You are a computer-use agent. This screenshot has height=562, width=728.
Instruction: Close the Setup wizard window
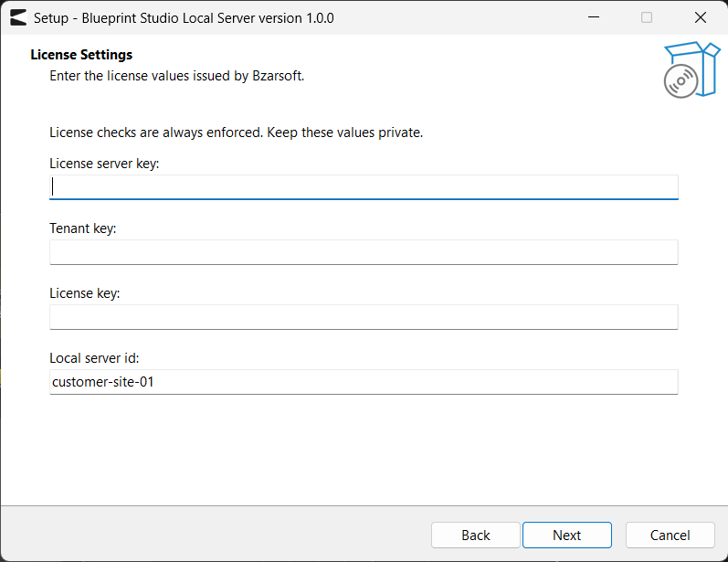coord(701,17)
